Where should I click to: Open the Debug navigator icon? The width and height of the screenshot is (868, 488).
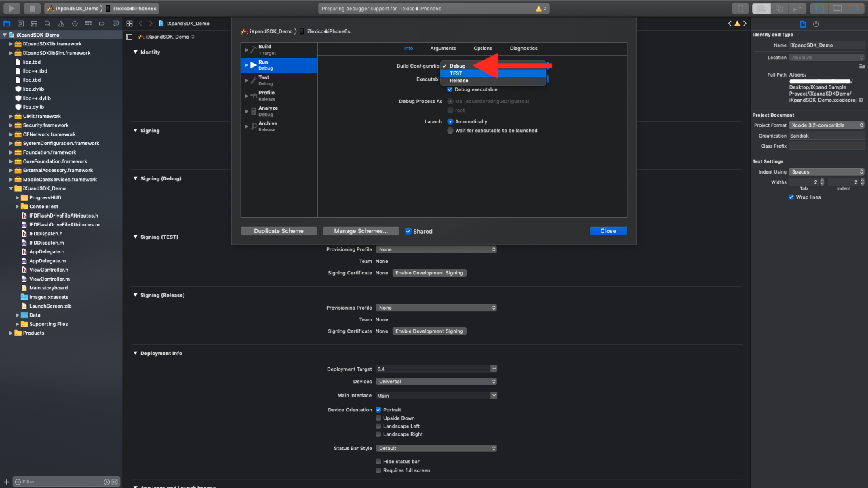click(88, 24)
